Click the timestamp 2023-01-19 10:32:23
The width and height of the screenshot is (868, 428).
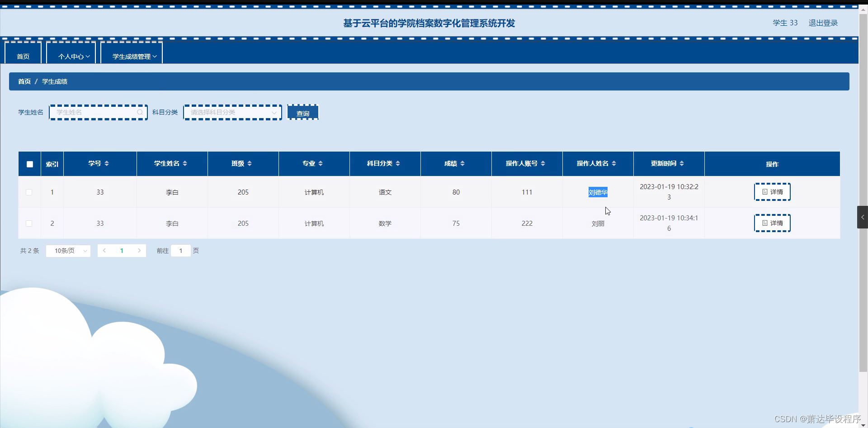click(669, 192)
